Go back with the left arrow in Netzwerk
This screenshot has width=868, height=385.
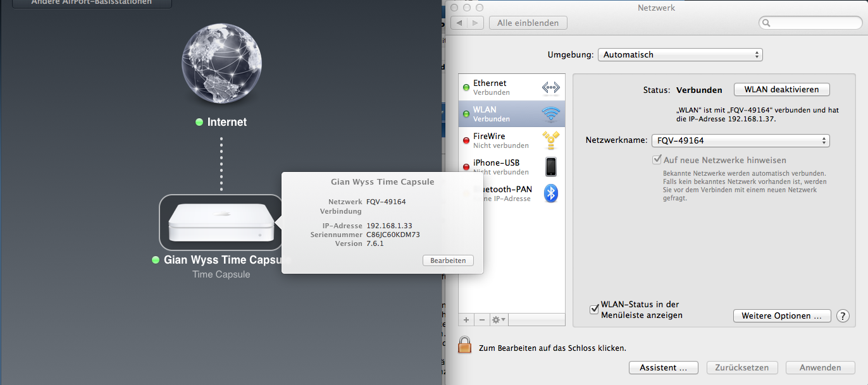[459, 23]
